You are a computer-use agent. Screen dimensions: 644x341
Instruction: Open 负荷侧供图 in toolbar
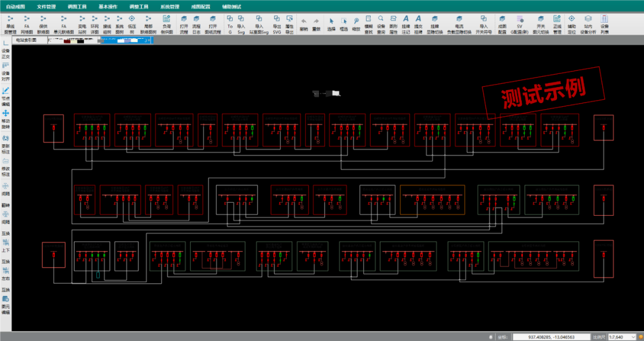click(166, 23)
